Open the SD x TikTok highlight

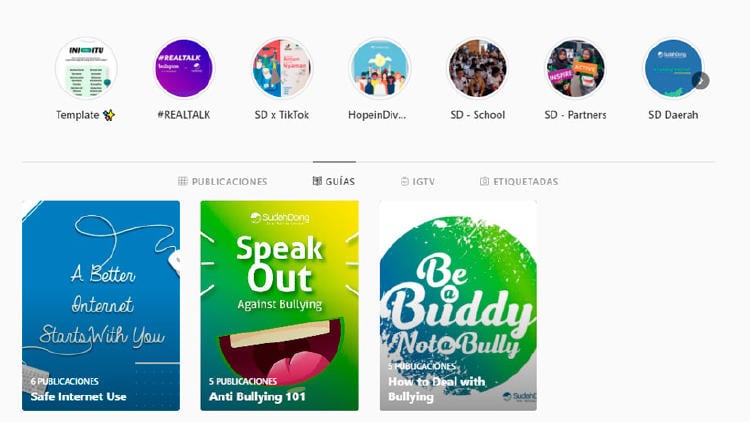point(282,68)
